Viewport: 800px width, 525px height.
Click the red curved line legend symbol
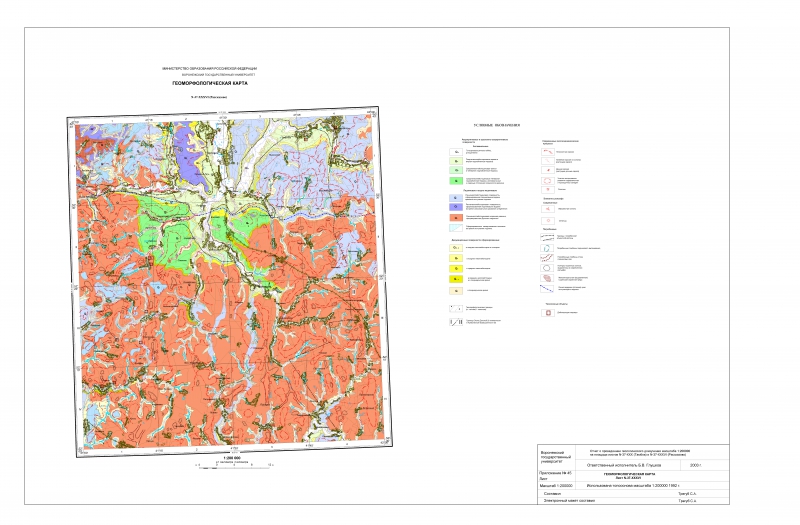click(548, 152)
